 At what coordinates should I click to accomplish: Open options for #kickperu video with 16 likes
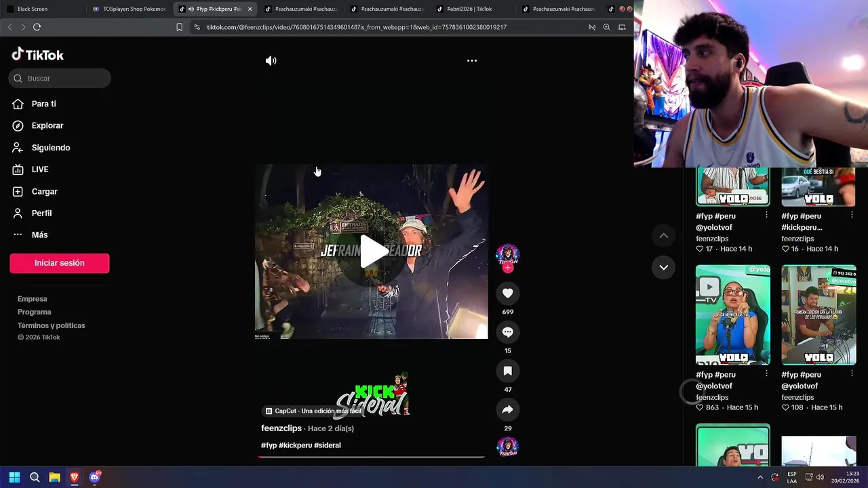click(x=852, y=215)
